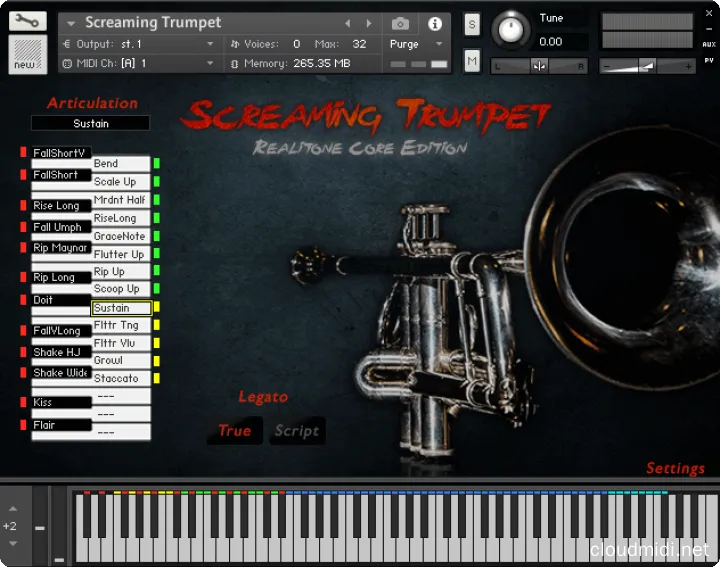
Task: Toggle the Solo (S) button
Action: click(x=472, y=24)
